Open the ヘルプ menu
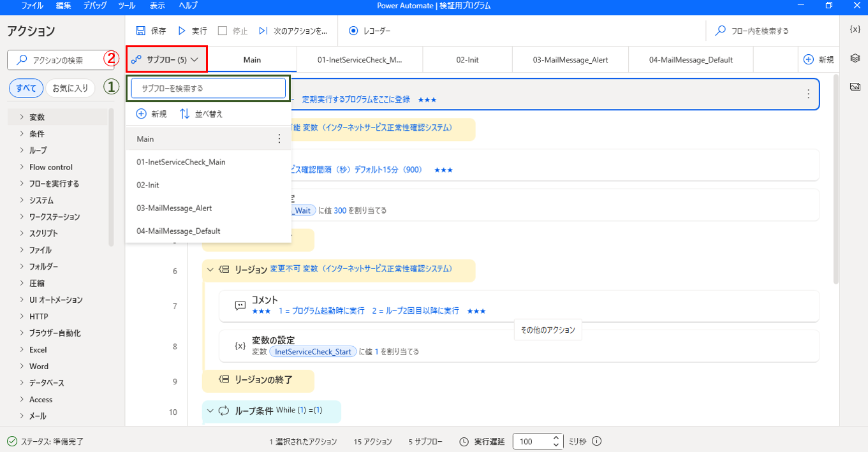868x452 pixels. [x=188, y=6]
